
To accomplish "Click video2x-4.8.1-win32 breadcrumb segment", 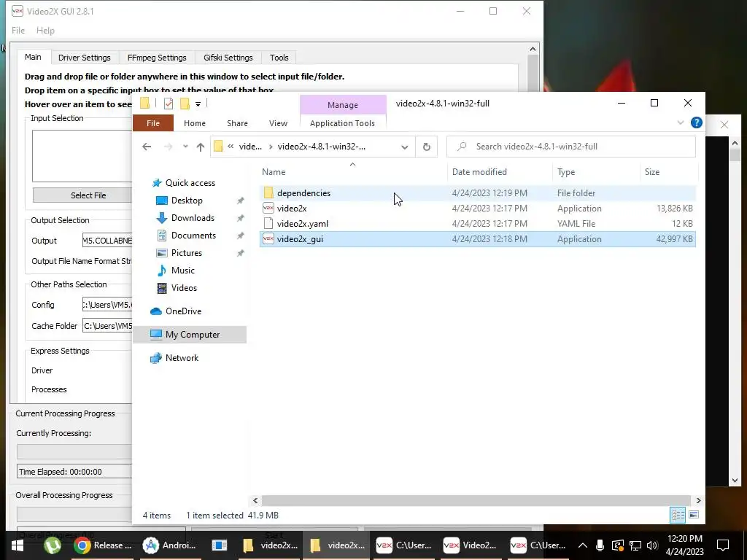I will point(322,147).
